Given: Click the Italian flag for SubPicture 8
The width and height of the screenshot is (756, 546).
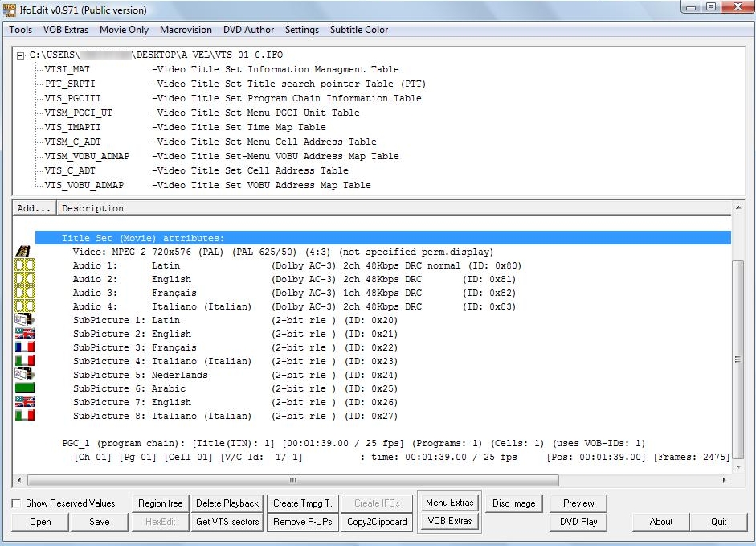Looking at the screenshot, I should [25, 415].
